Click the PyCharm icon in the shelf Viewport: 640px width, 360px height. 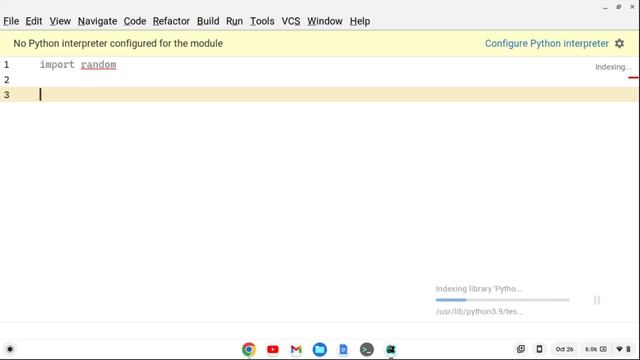391,349
